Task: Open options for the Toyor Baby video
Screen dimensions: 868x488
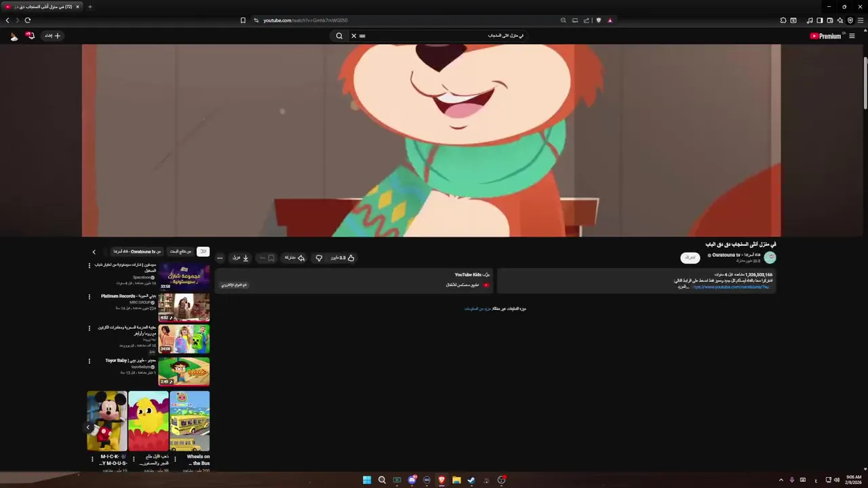Action: [90, 361]
